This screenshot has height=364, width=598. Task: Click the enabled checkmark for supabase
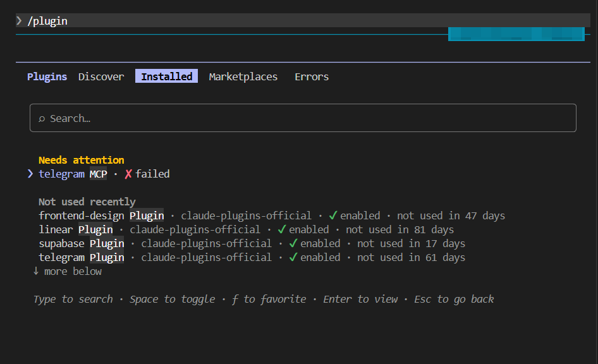293,243
